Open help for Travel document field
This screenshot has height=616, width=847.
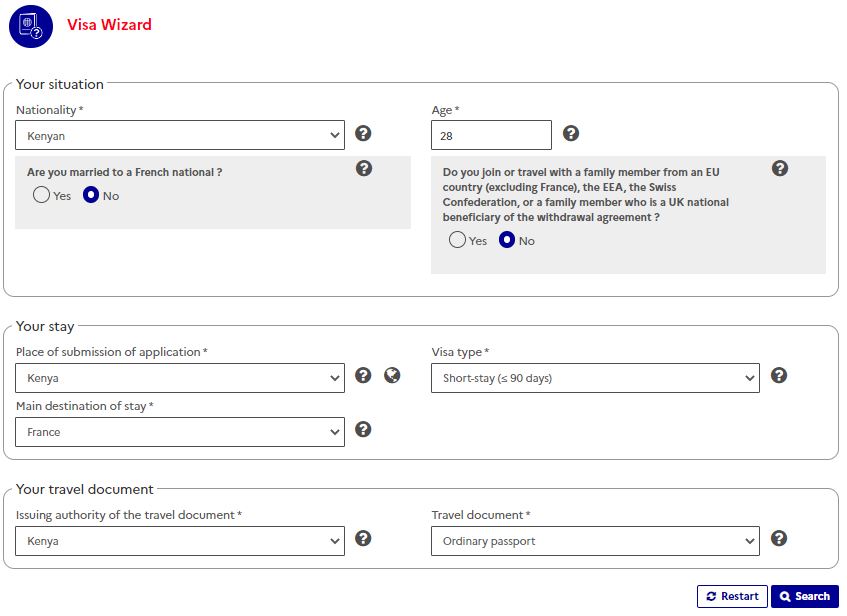coord(779,538)
